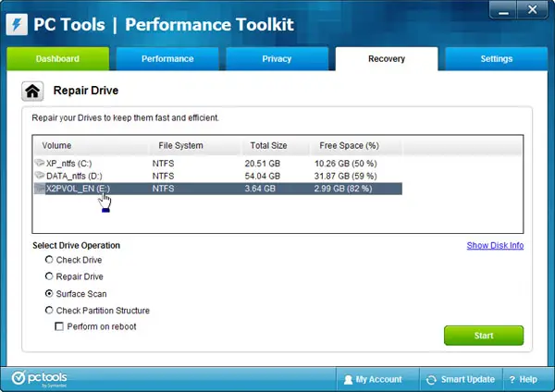Screen dimensions: 555x392
Task: Select the X2PVOL_EN (E:) volume row
Action: pyautogui.click(x=217, y=189)
